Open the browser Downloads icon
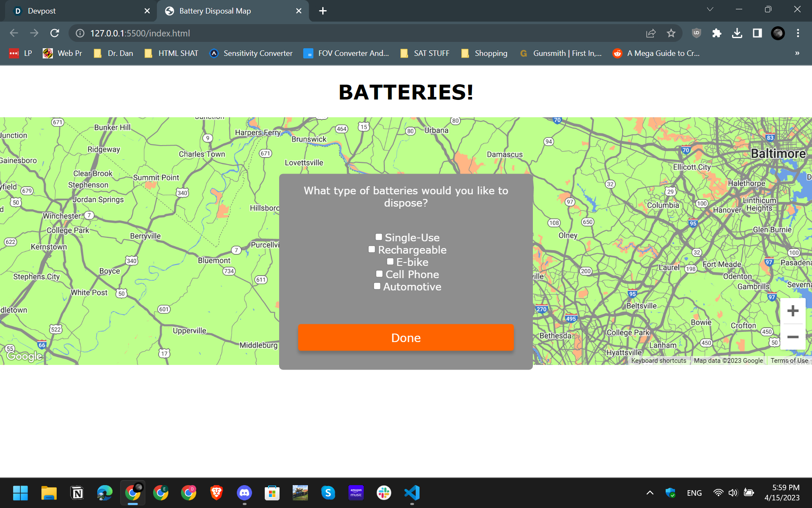The width and height of the screenshot is (812, 508). pyautogui.click(x=737, y=33)
